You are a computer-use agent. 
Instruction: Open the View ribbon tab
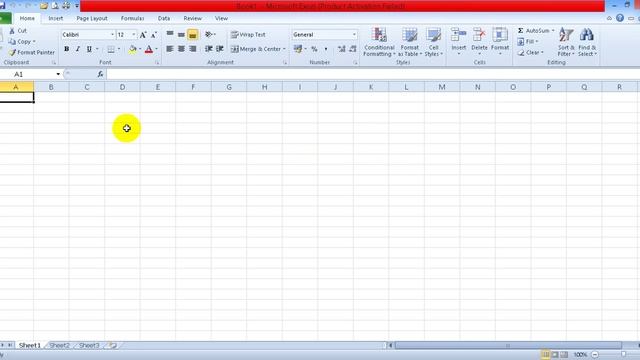click(x=221, y=18)
